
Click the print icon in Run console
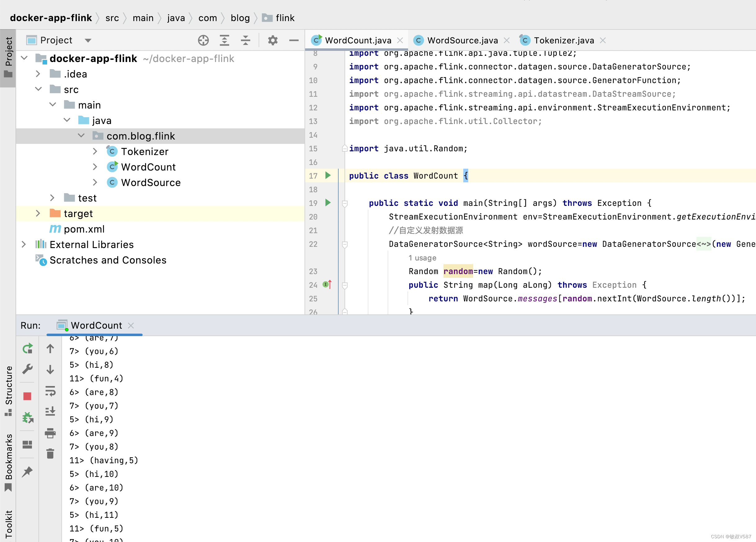click(50, 433)
